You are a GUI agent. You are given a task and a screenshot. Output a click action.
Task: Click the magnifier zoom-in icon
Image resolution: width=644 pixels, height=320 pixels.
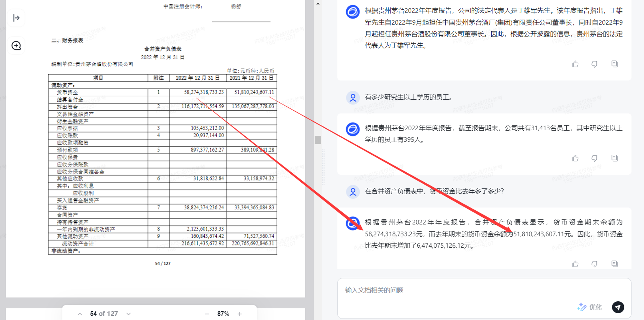(x=16, y=46)
